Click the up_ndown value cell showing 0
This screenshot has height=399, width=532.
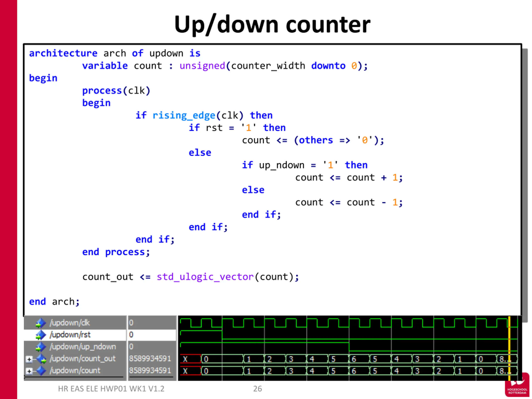coord(152,347)
